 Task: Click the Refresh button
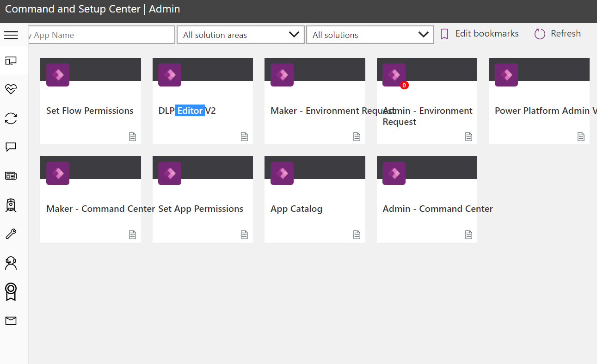(x=557, y=33)
